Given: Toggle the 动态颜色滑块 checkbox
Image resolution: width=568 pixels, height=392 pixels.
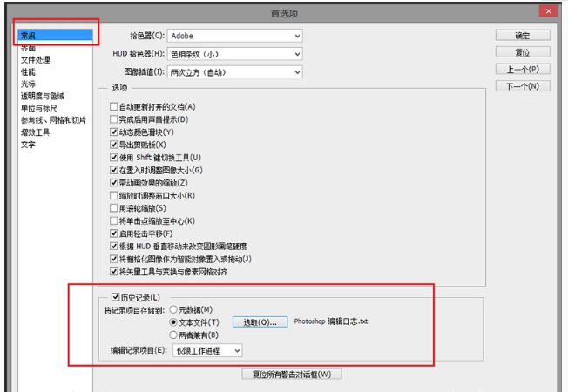Looking at the screenshot, I should [114, 132].
